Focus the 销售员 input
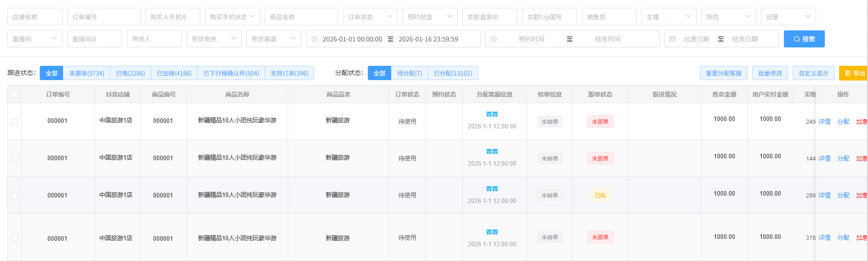 [x=609, y=17]
